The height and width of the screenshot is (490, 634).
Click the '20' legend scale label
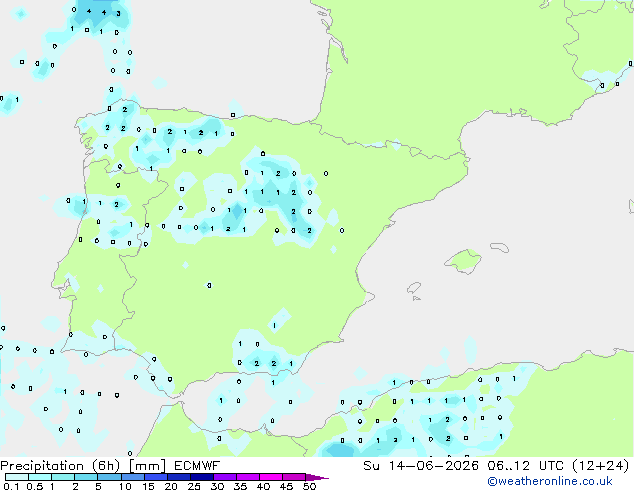point(171,486)
